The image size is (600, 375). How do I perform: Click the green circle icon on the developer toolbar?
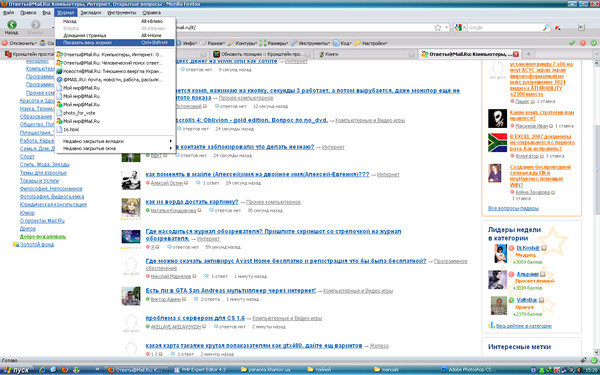click(x=593, y=43)
